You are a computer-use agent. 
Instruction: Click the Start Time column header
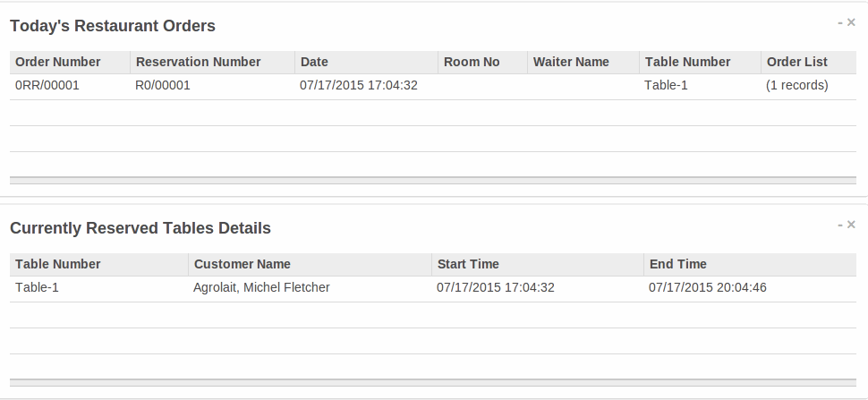468,264
